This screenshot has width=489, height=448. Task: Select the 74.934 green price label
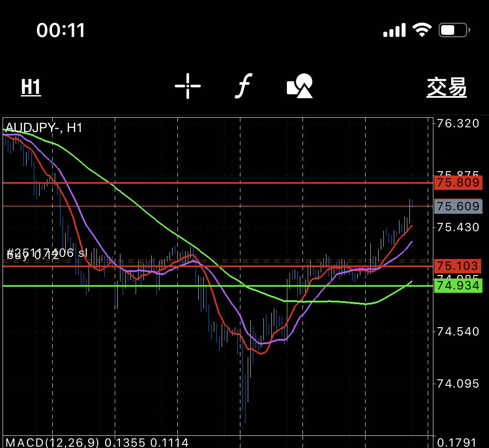tap(458, 285)
